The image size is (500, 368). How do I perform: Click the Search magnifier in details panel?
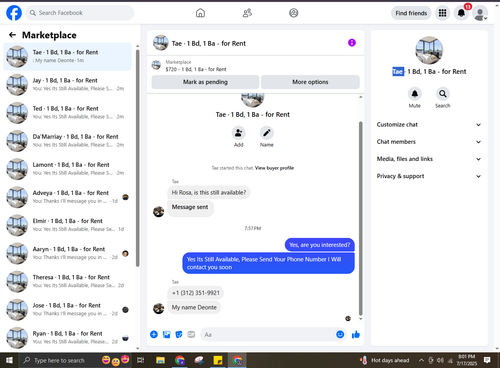point(443,94)
